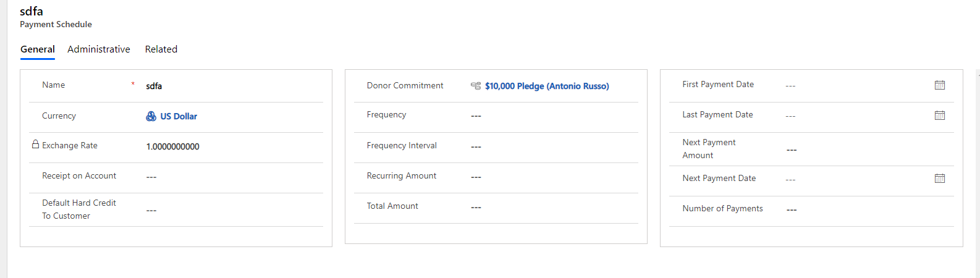Screen dimensions: 980x278
Task: Click the Next Payment Amount field
Action: click(869, 150)
